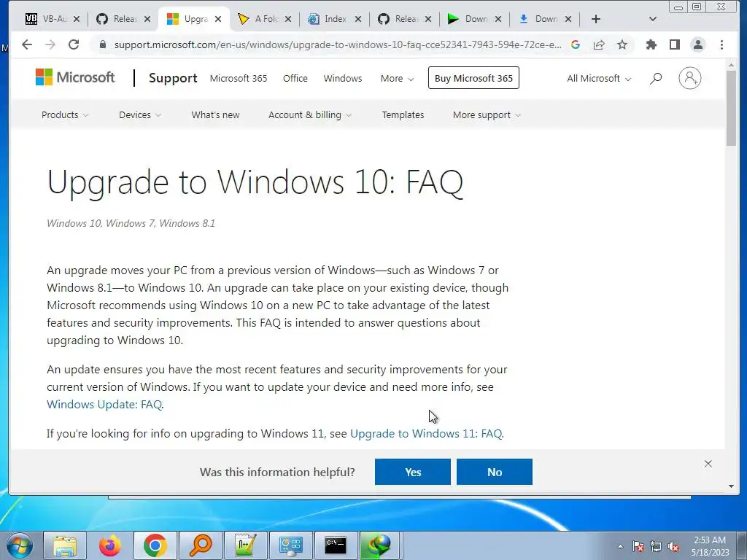The width and height of the screenshot is (747, 560).
Task: Open the tab search dropdown arrow
Action: tap(653, 19)
